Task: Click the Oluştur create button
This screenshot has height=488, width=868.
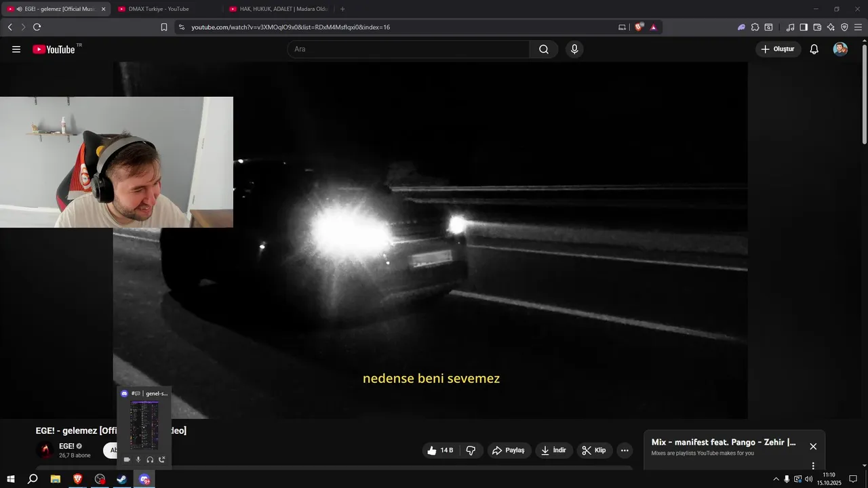Action: click(778, 49)
